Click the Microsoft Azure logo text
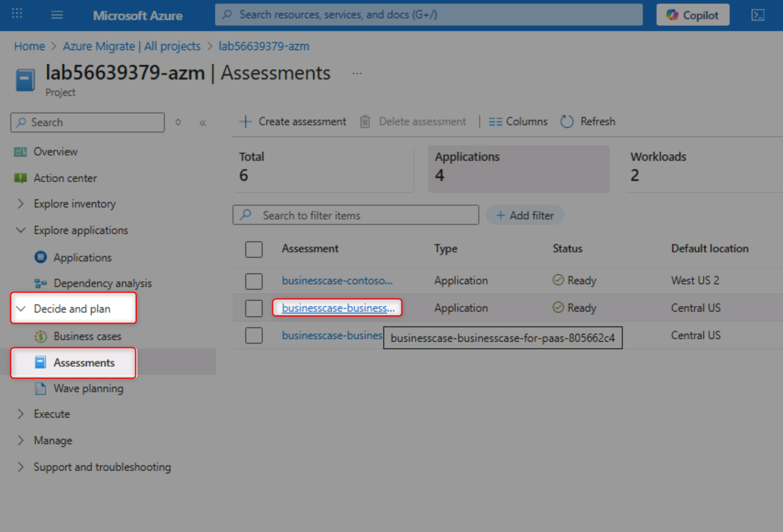783x532 pixels. (x=138, y=15)
